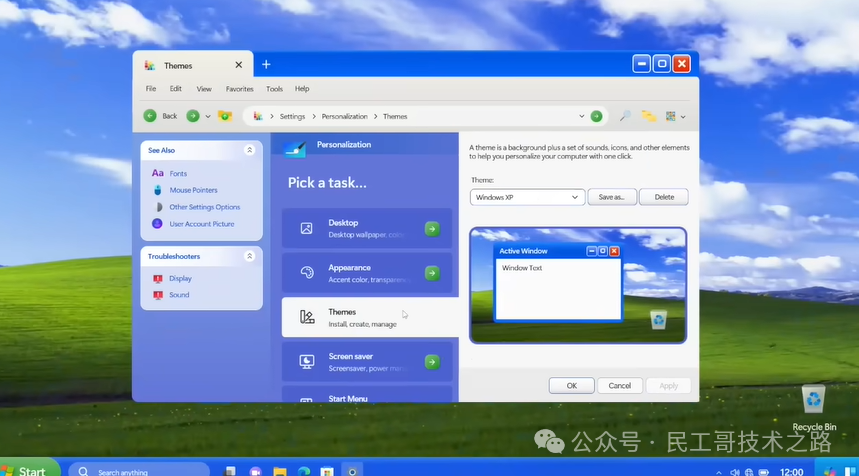This screenshot has height=476, width=859.
Task: Click the Start button on taskbar
Action: click(28, 468)
